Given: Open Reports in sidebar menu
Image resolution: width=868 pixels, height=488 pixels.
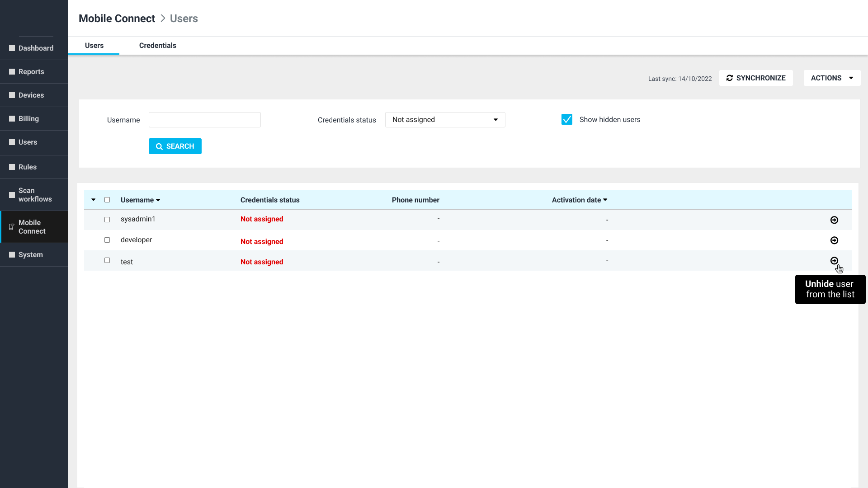Looking at the screenshot, I should tap(31, 72).
